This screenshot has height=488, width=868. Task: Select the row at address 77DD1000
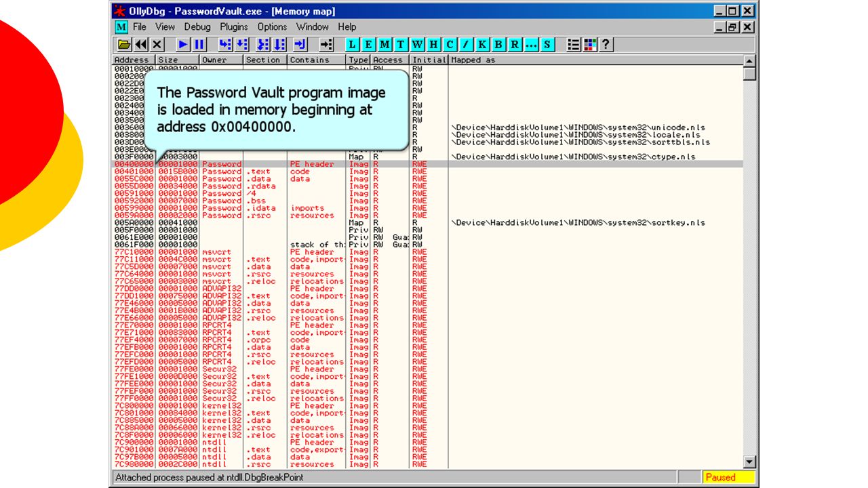[x=427, y=296]
